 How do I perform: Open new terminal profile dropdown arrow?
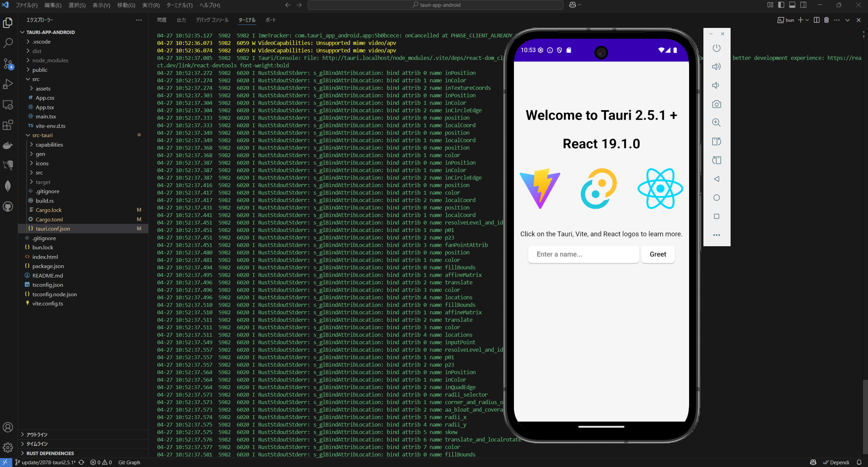807,20
